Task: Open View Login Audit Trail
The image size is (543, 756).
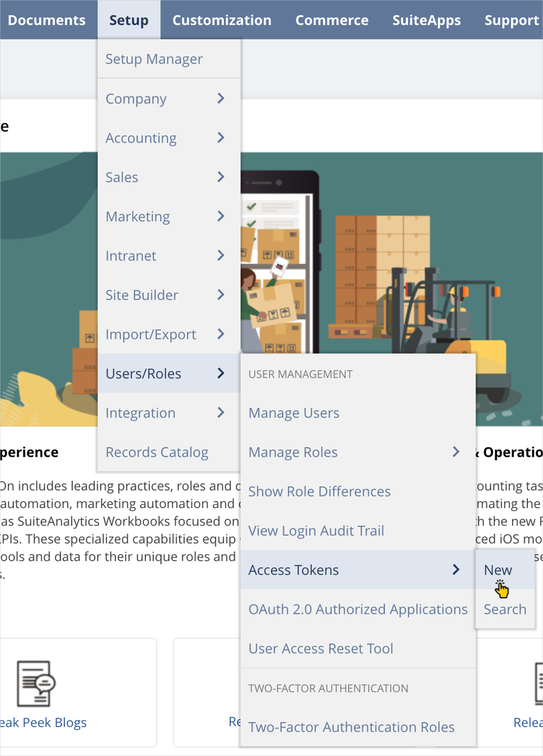Action: pyautogui.click(x=316, y=530)
